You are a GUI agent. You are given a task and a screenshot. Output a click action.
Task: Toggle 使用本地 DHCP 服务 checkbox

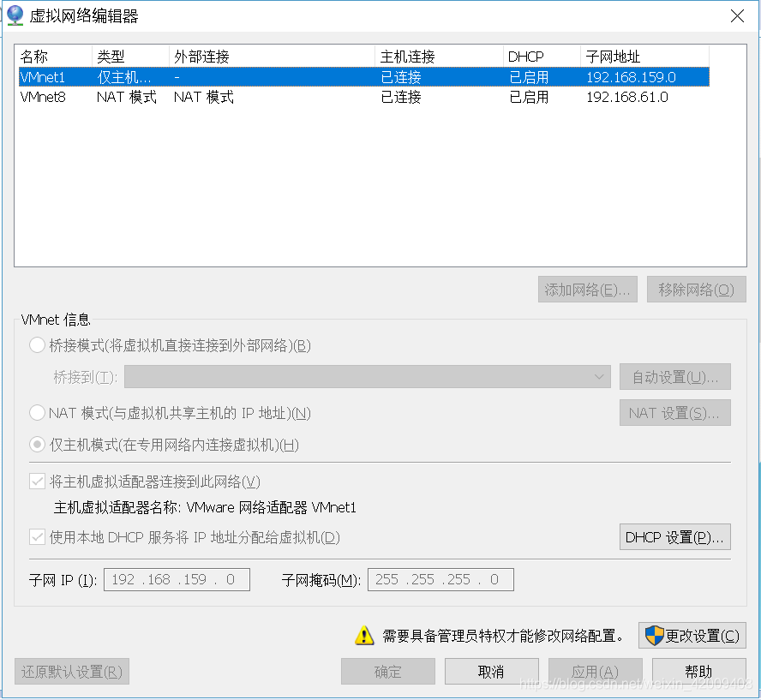click(x=38, y=537)
